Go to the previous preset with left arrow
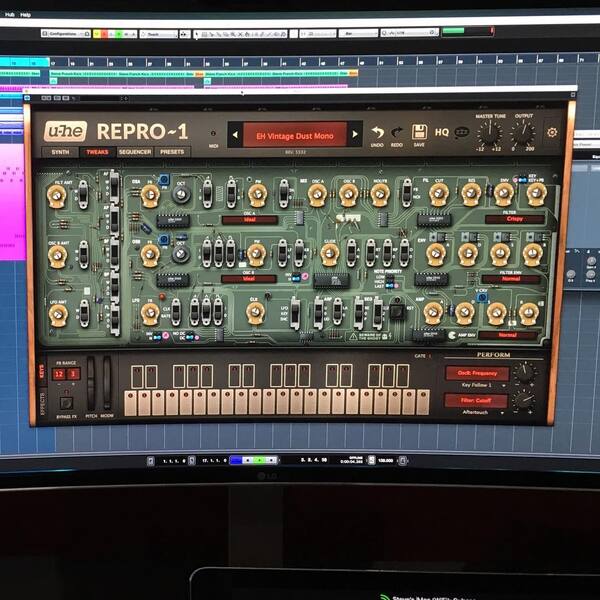This screenshot has width=600, height=600. click(x=235, y=135)
